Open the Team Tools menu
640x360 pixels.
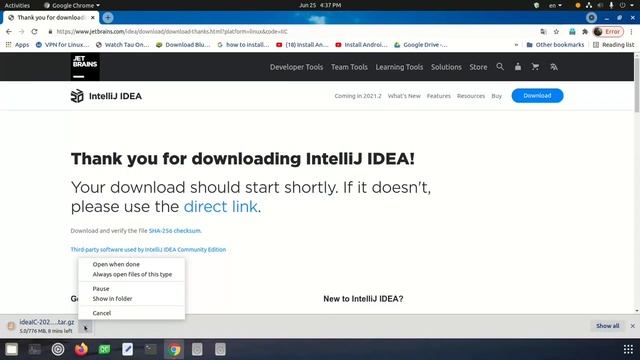(349, 67)
